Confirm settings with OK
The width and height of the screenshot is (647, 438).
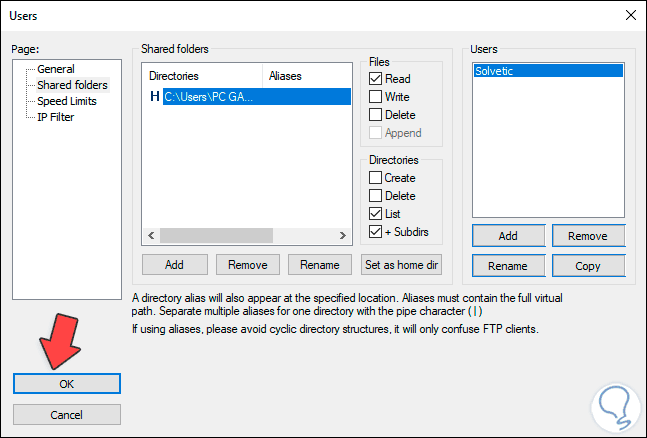67,384
